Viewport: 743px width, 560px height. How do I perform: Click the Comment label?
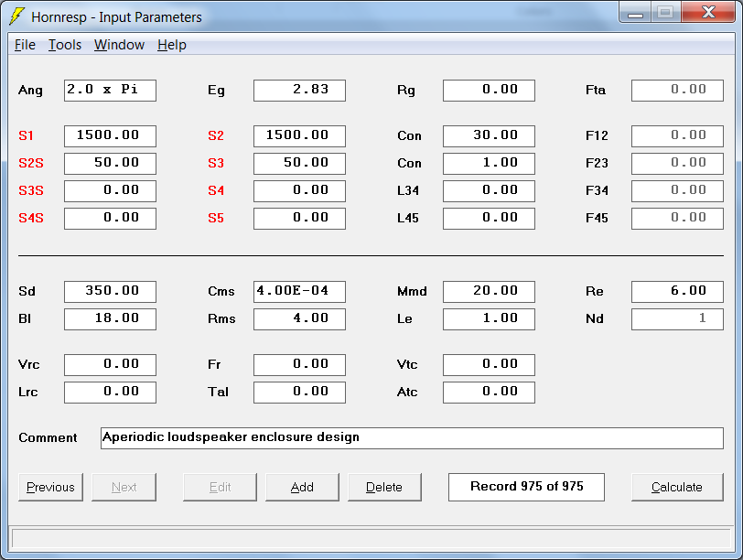48,437
